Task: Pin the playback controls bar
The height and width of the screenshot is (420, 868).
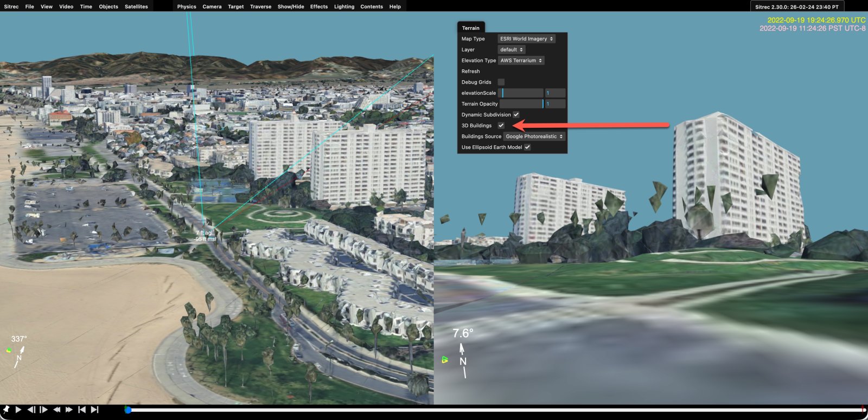Action: 6,409
